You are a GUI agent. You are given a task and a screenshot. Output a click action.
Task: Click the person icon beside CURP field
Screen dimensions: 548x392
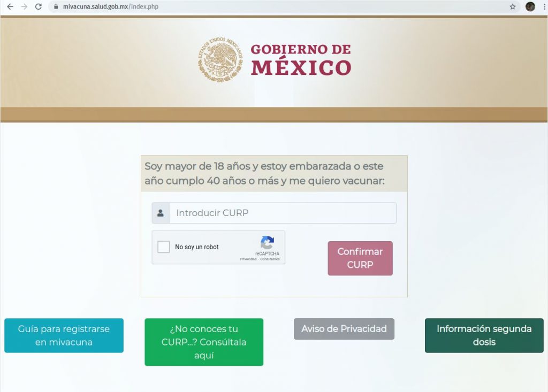161,213
